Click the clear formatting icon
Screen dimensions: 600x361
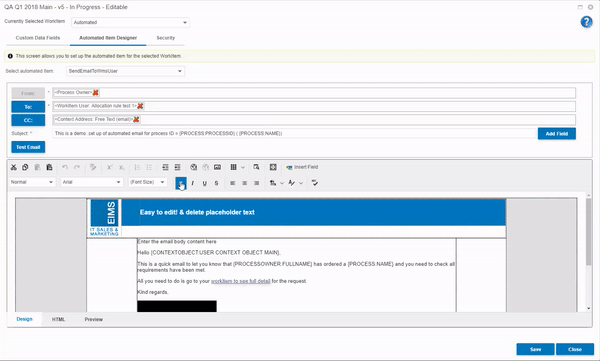315,183
